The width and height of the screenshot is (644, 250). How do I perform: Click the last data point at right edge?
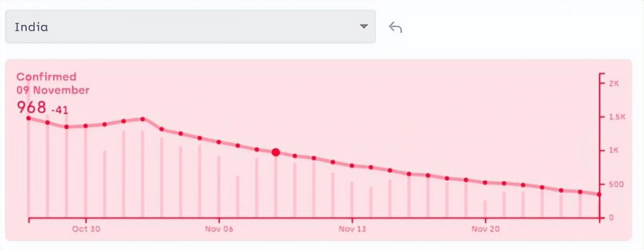click(599, 194)
